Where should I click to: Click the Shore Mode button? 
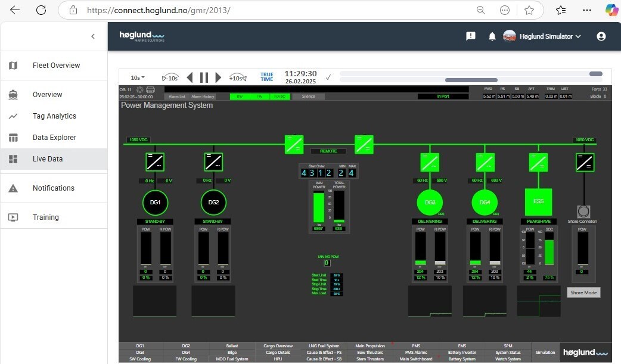click(583, 293)
